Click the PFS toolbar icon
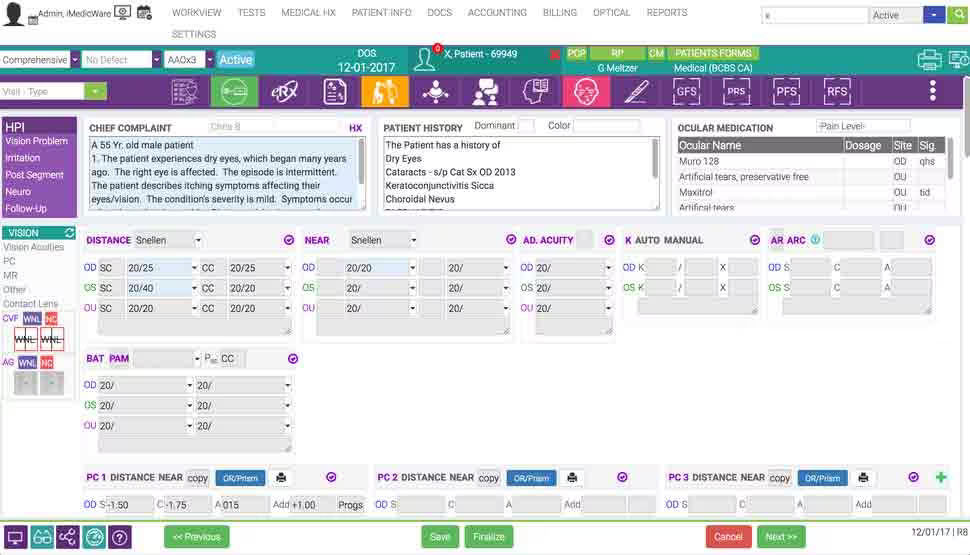 tap(786, 92)
